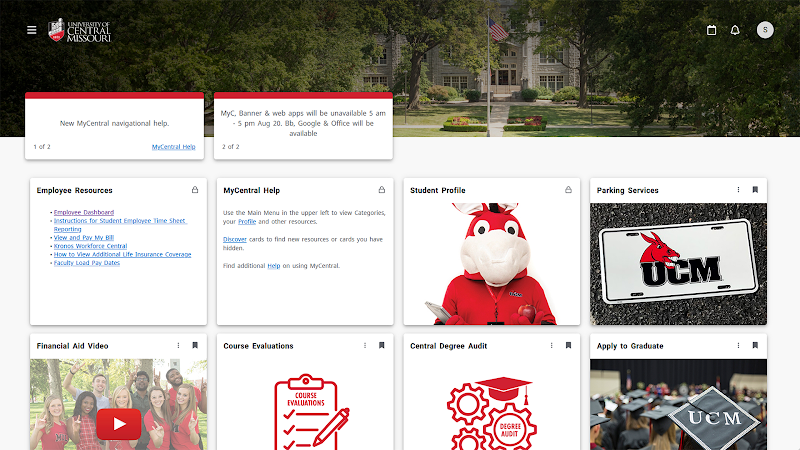The height and width of the screenshot is (450, 800).
Task: Click the Mo the Mule Student Profile image
Action: coord(492,264)
